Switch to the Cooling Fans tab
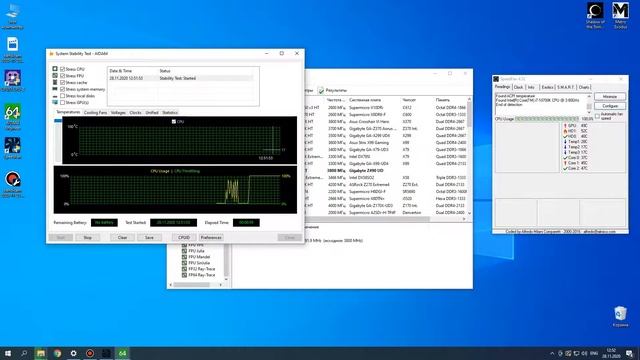The image size is (640, 360). pyautogui.click(x=95, y=113)
